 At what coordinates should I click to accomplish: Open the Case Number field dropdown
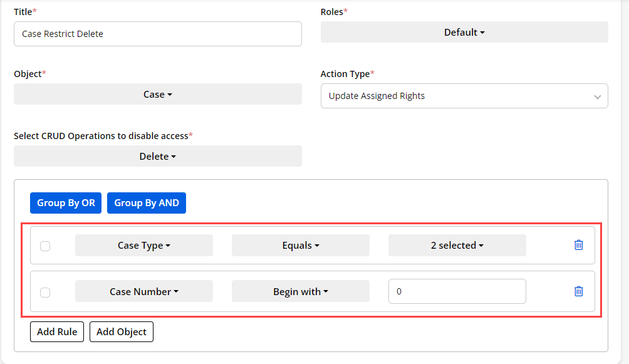(144, 291)
